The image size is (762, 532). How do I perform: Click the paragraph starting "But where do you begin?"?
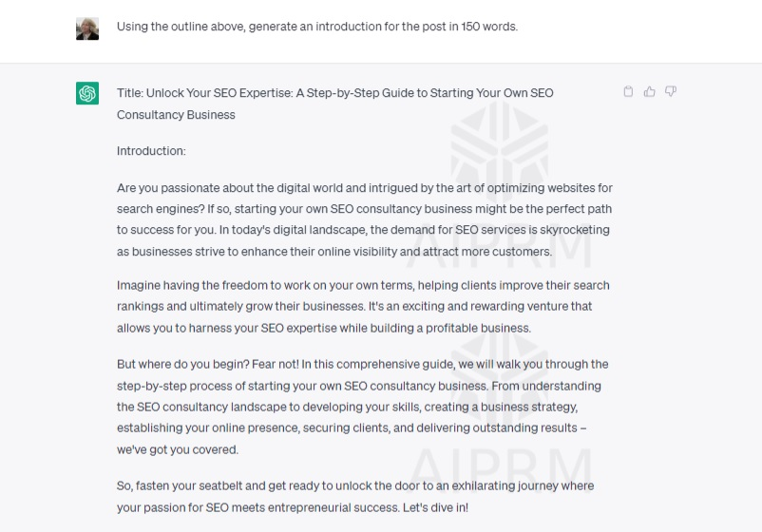[x=362, y=407]
